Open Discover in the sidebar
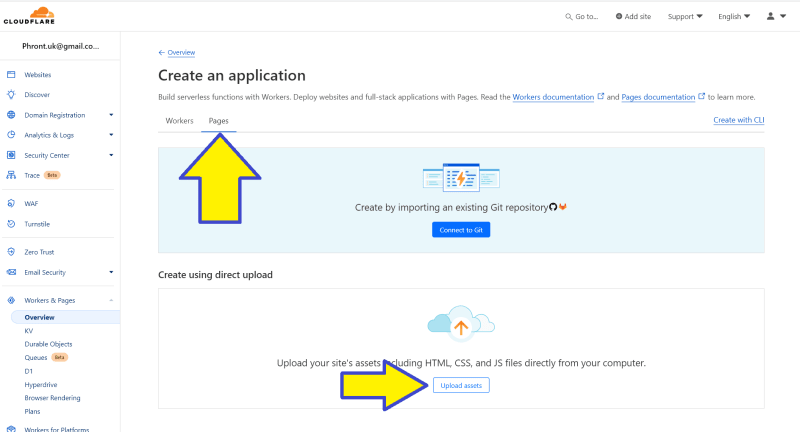 pyautogui.click(x=37, y=94)
